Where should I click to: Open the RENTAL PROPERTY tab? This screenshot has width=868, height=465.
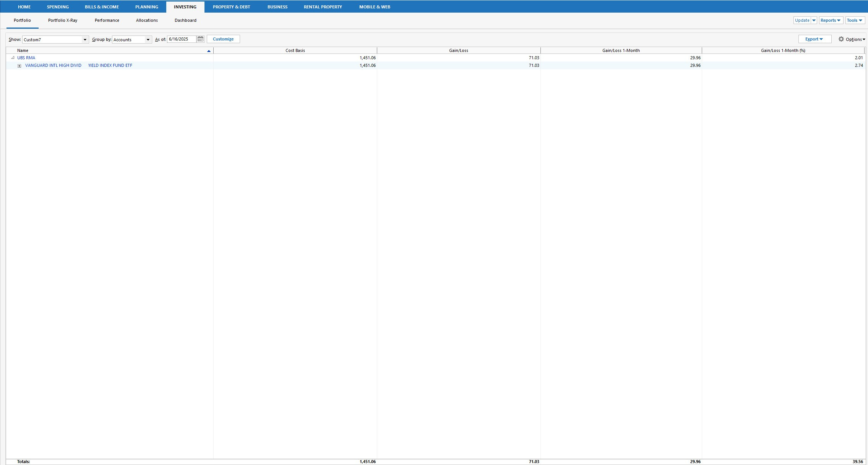click(323, 7)
